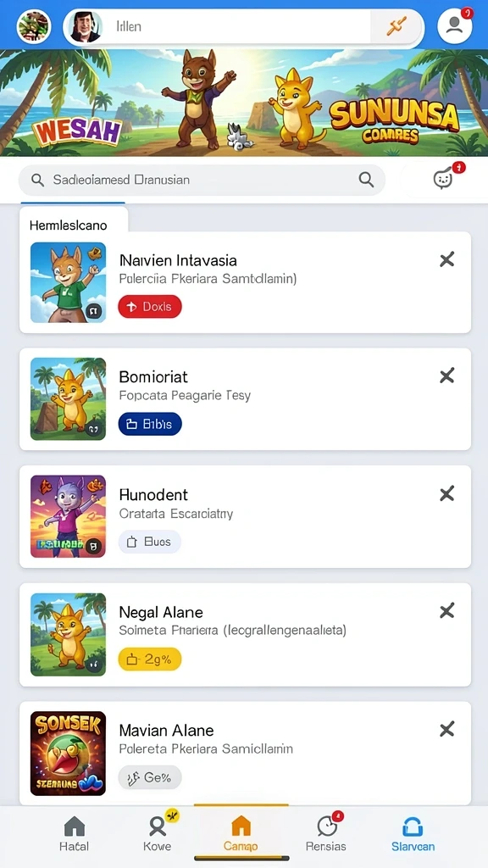Viewport: 488px width, 868px height.
Task: Open the Kowe tab in bottom navigation
Action: tap(158, 834)
